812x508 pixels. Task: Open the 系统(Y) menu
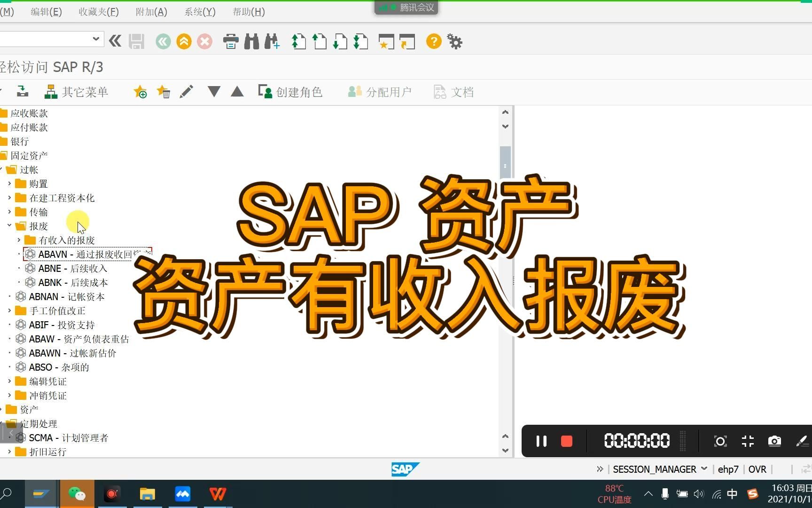(200, 12)
